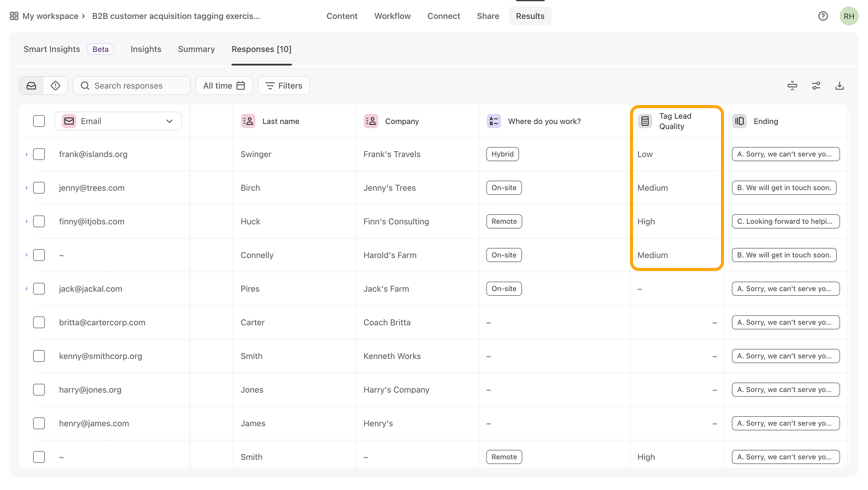Click the Remote tag in Finn's Consulting row
Image resolution: width=868 pixels, height=490 pixels.
(504, 221)
